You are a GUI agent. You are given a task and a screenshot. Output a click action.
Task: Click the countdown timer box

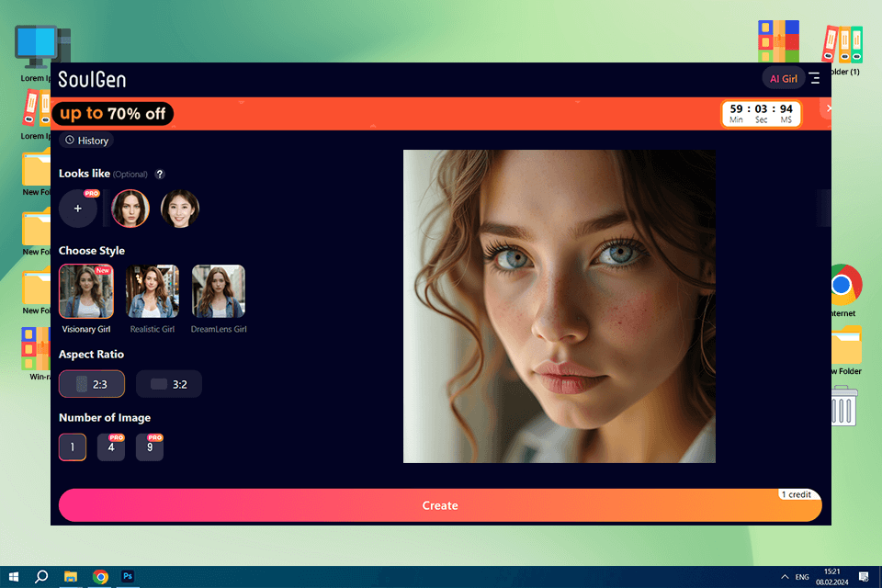pyautogui.click(x=761, y=113)
